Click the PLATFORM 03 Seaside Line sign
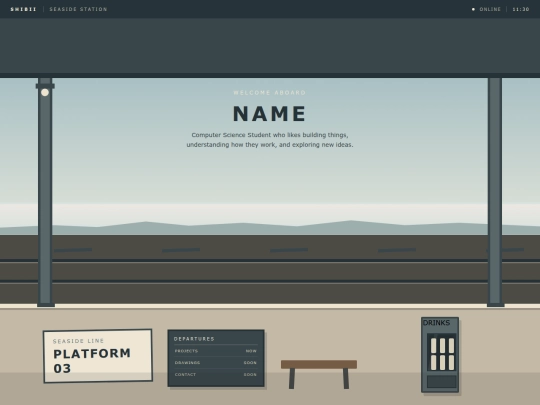This screenshot has height=405, width=540. (x=98, y=356)
